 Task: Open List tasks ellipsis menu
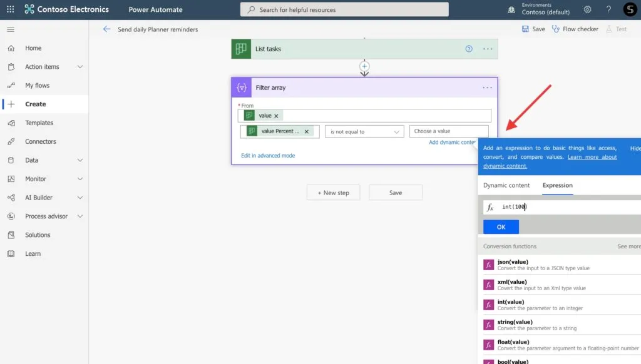(x=488, y=49)
